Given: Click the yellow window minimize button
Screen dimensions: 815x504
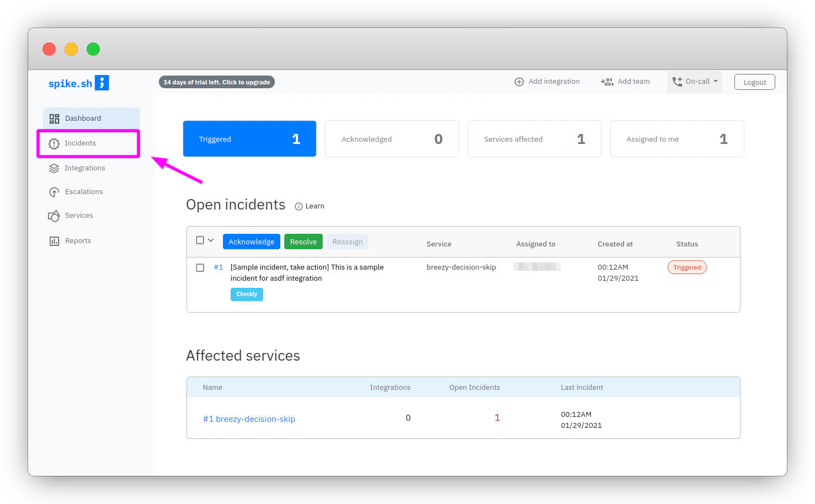Looking at the screenshot, I should (71, 49).
